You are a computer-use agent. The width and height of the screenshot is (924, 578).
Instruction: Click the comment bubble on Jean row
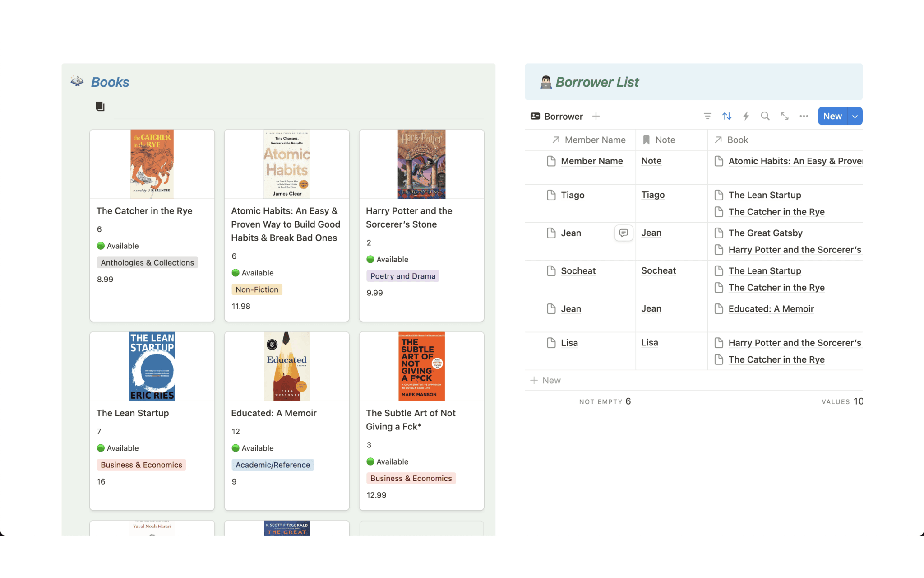(x=624, y=233)
